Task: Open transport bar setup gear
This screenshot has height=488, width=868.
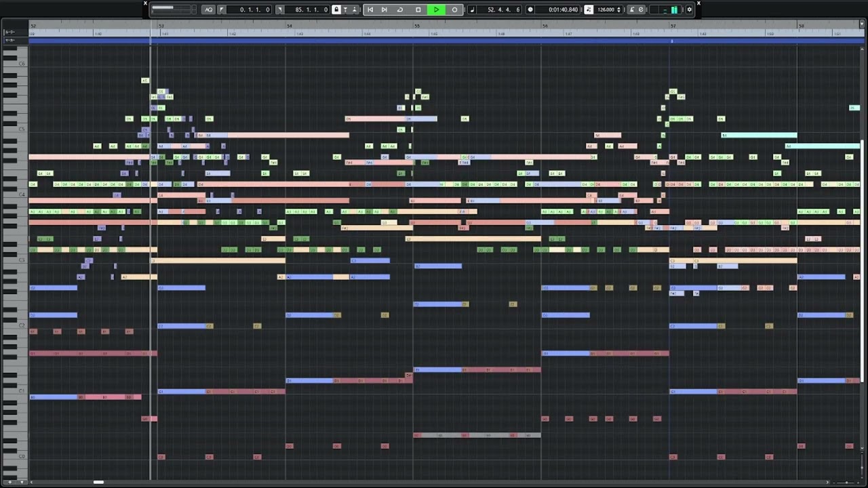Action: click(x=690, y=9)
